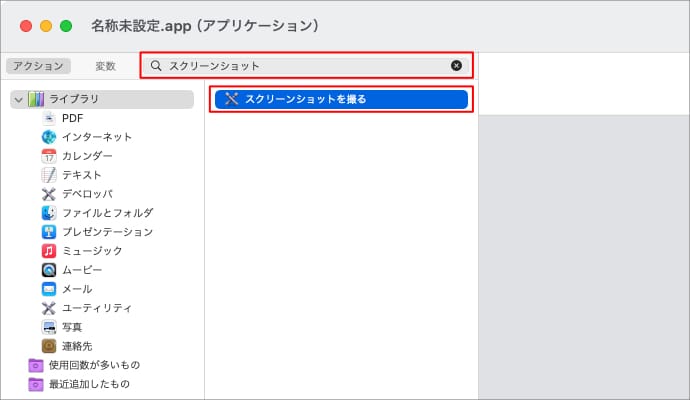Click the デベロッパ tools icon
This screenshot has height=400, width=690.
click(49, 194)
